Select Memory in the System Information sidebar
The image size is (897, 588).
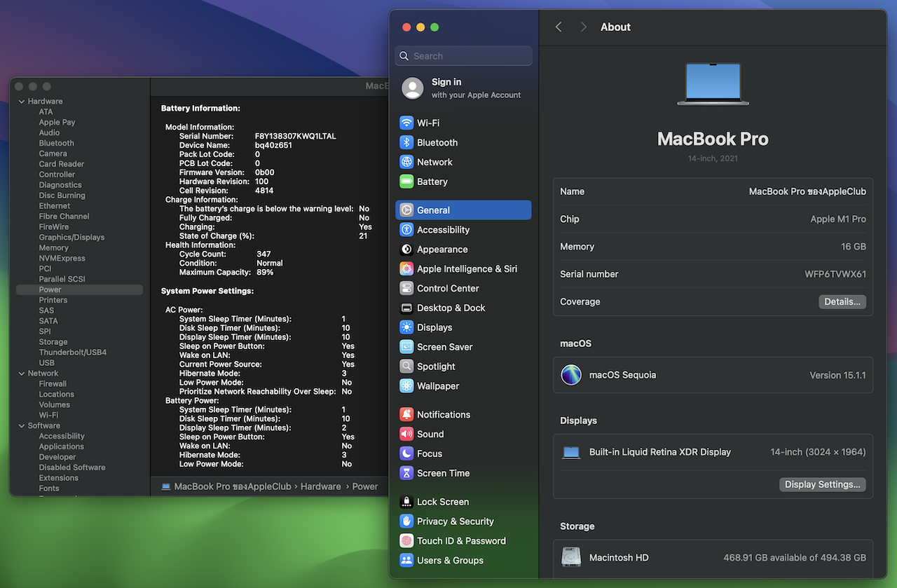click(54, 248)
